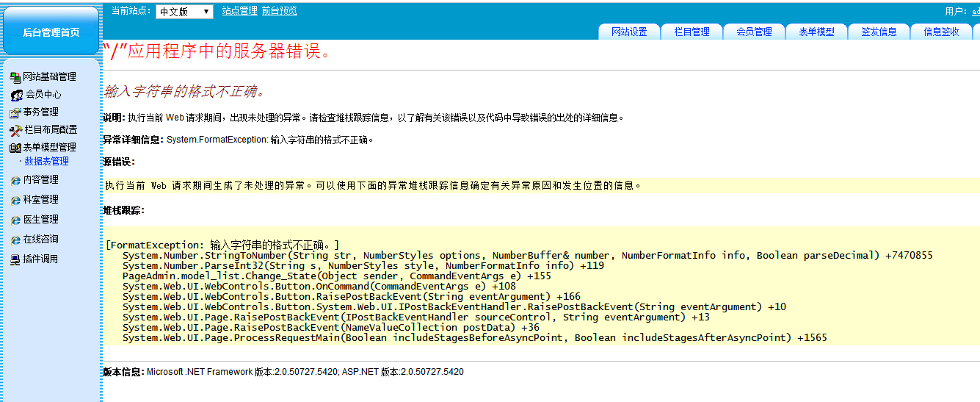Open the 数据表管理 submenu item
Image resolution: width=980 pixels, height=402 pixels.
point(46,162)
